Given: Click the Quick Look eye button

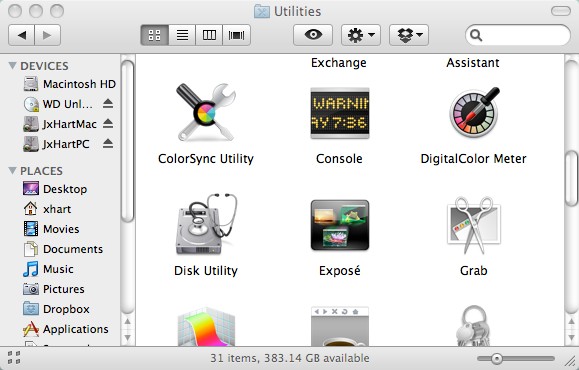Looking at the screenshot, I should (x=313, y=35).
